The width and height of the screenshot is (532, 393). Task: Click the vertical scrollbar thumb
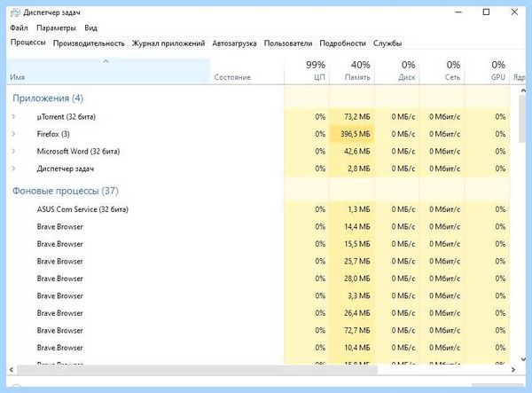point(522,120)
